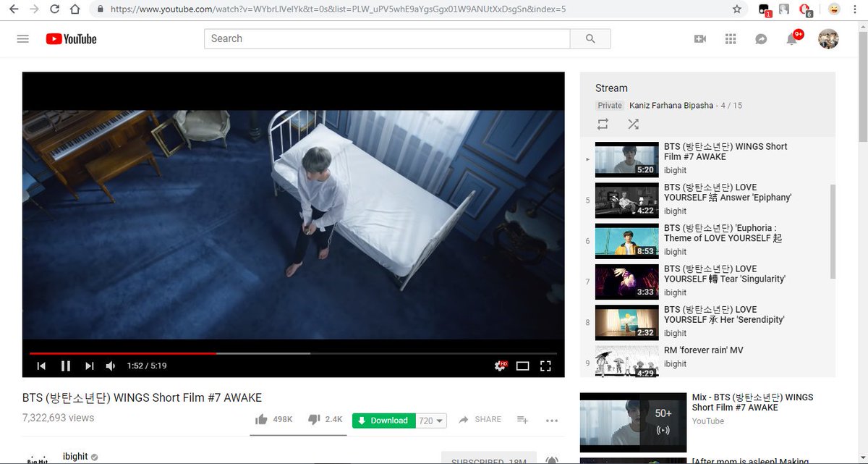This screenshot has height=464, width=868.
Task: Pause the playing video
Action: (66, 366)
